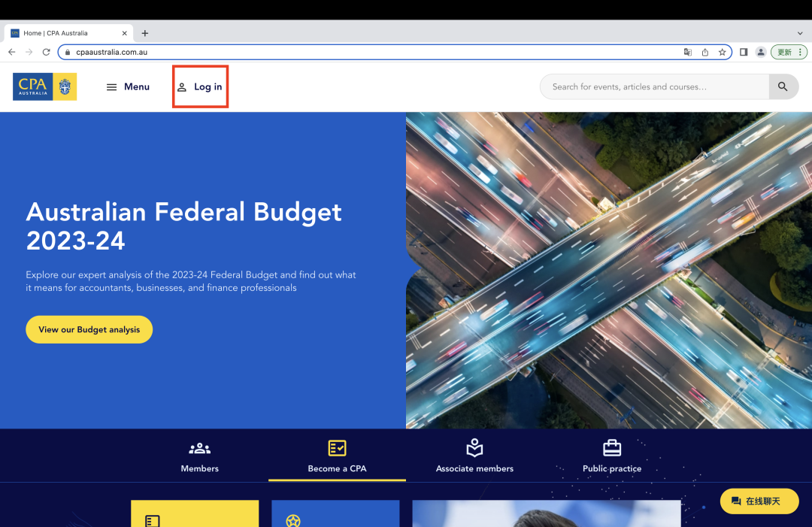Click the Log in link
Image resolution: width=812 pixels, height=527 pixels.
click(200, 86)
